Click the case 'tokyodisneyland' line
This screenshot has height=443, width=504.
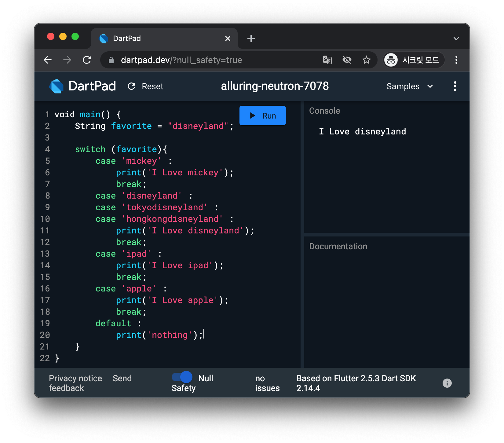[x=157, y=207]
